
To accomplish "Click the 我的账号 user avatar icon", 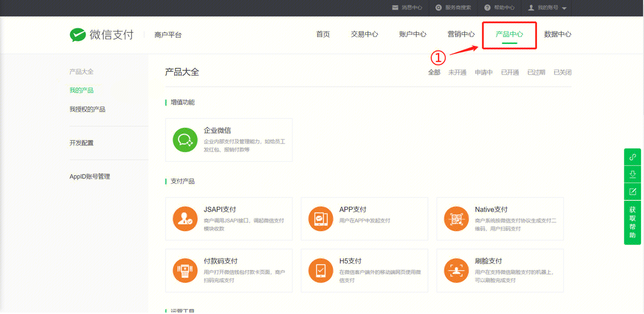I will coord(531,8).
